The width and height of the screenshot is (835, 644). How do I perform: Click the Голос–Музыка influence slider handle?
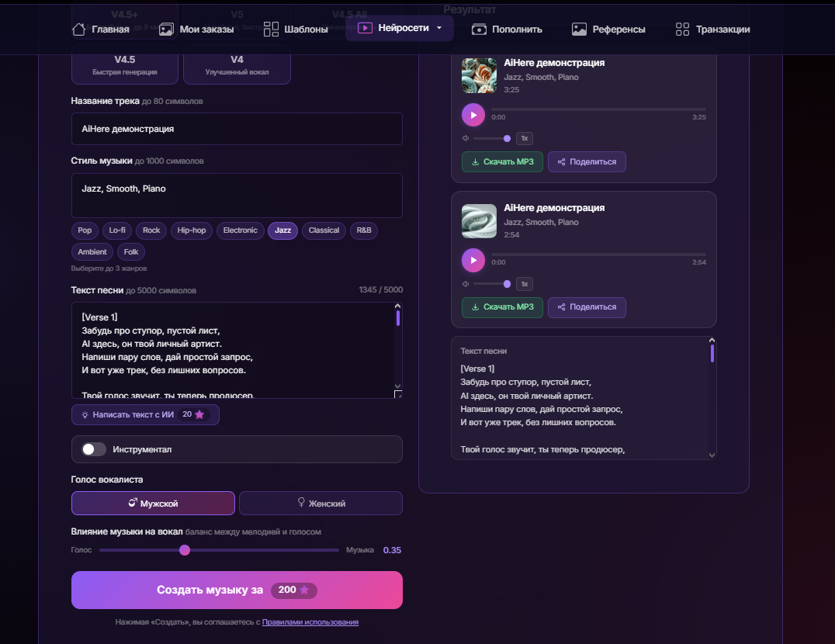click(185, 550)
